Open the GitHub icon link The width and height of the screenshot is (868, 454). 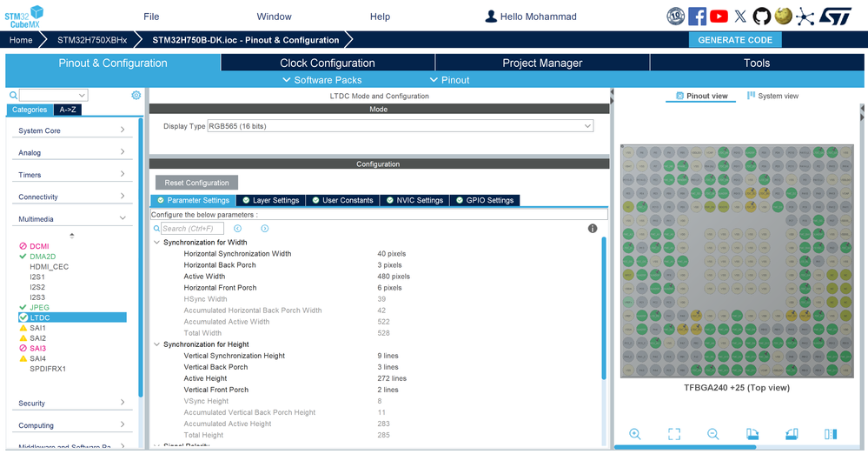coord(762,16)
